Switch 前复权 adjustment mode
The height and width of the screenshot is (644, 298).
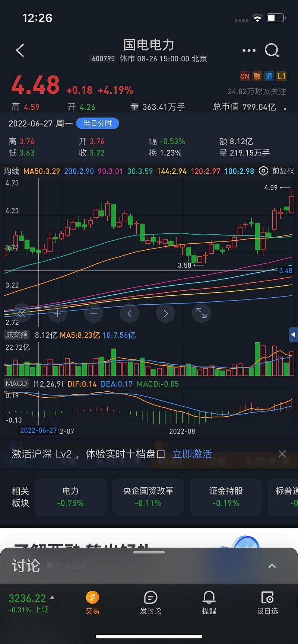(x=283, y=171)
